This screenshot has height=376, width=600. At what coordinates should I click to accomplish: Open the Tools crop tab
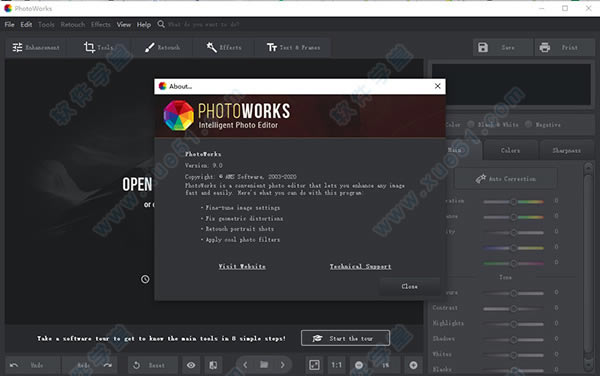click(99, 47)
